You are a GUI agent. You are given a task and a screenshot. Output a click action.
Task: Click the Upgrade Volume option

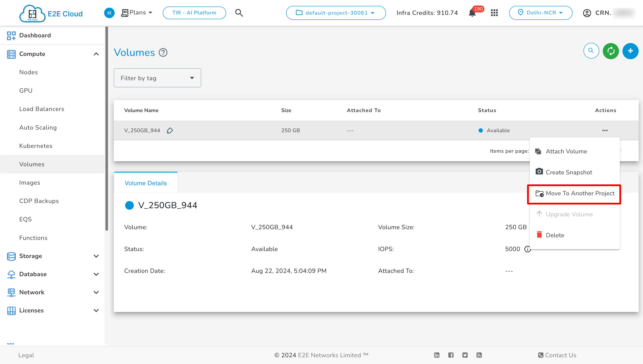(x=569, y=214)
